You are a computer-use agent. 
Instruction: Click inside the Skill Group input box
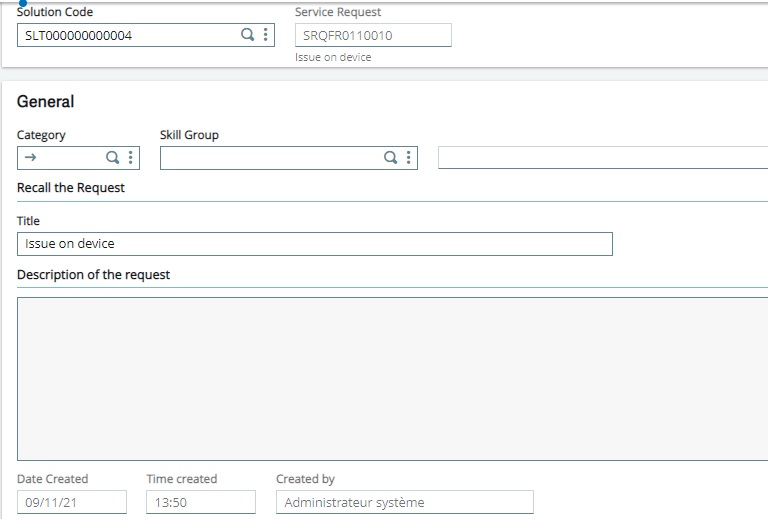(270, 158)
